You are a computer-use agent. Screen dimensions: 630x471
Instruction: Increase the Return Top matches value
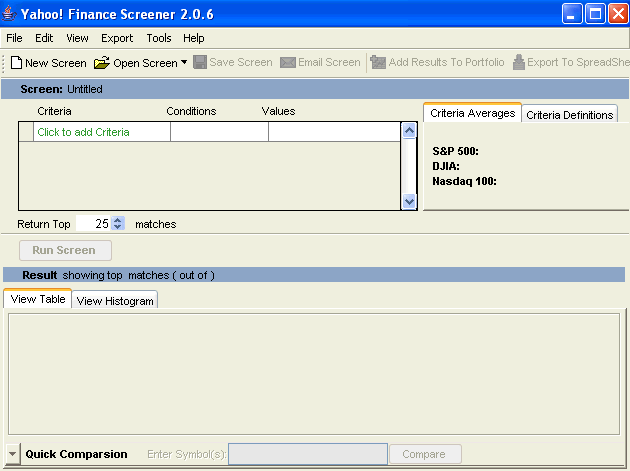[x=118, y=221]
